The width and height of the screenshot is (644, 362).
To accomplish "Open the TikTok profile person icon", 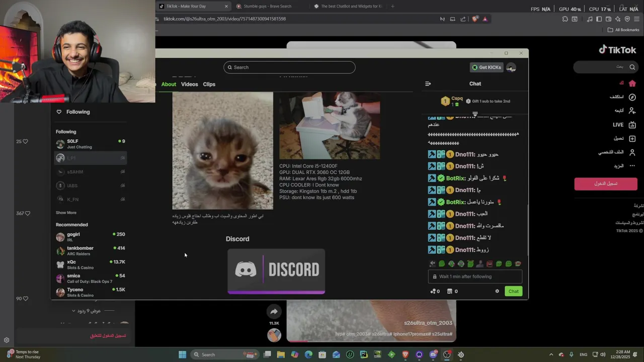I will (632, 152).
